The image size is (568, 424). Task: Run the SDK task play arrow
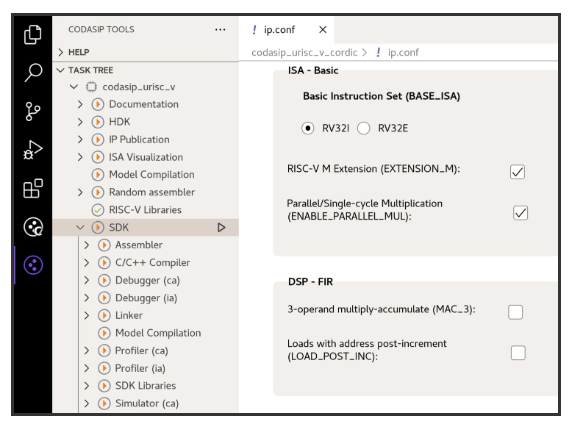coord(221,228)
